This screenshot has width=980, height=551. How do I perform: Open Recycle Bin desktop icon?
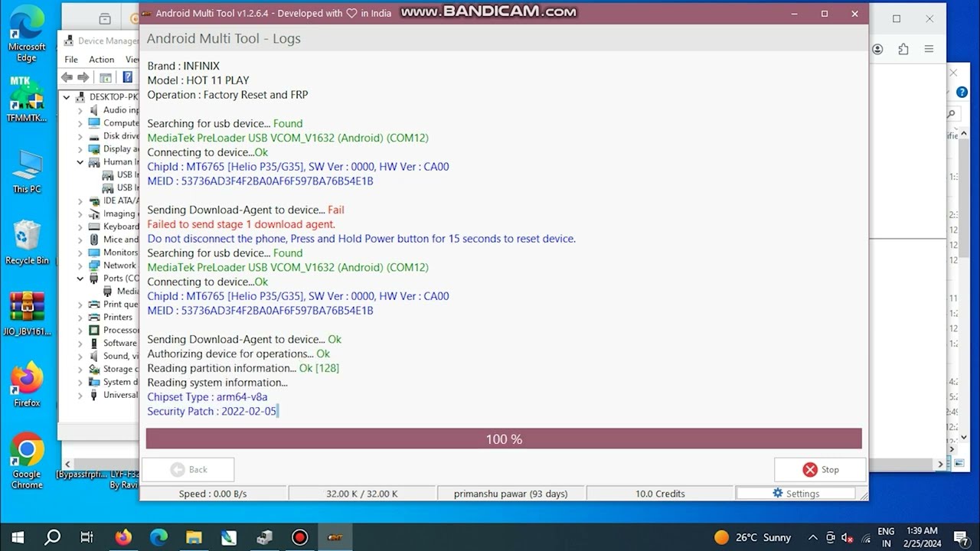[x=27, y=243]
